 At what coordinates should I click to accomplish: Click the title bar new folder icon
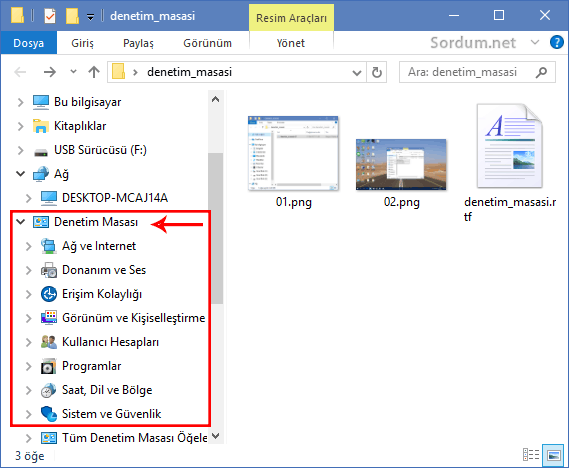[72, 16]
